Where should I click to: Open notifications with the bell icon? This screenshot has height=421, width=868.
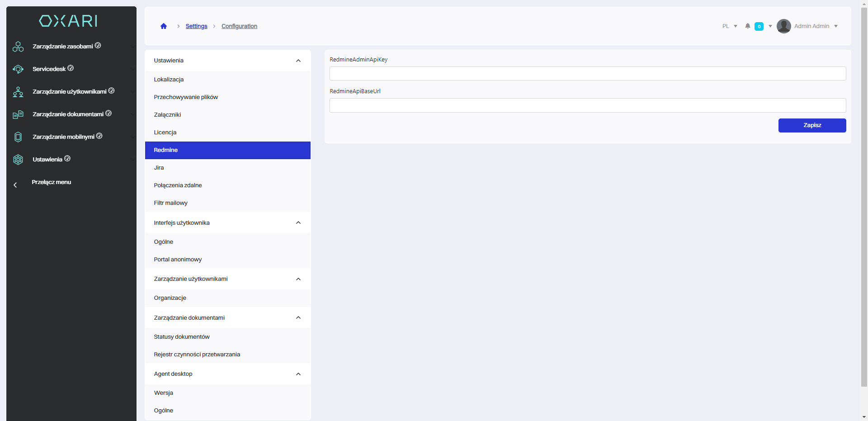(748, 26)
